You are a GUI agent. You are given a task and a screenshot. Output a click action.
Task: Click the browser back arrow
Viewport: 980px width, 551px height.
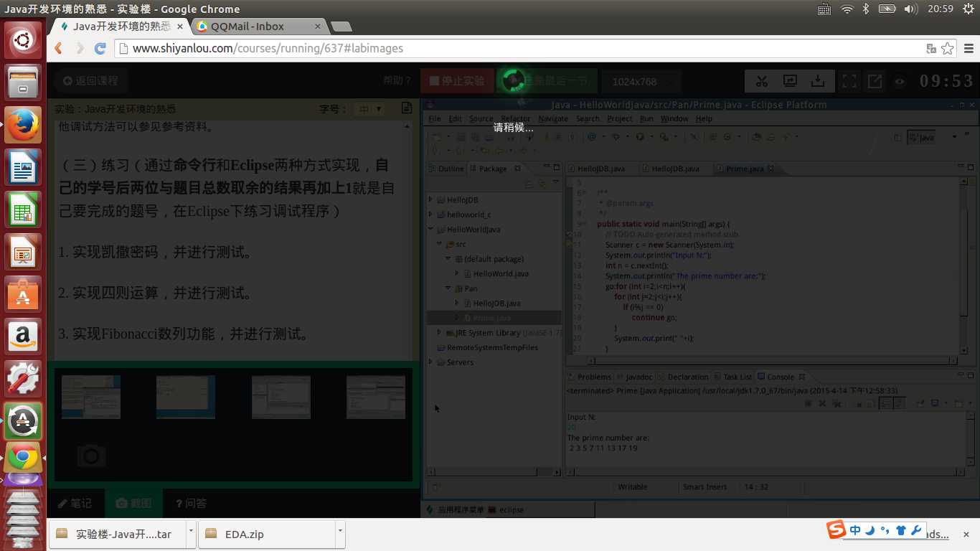59,48
